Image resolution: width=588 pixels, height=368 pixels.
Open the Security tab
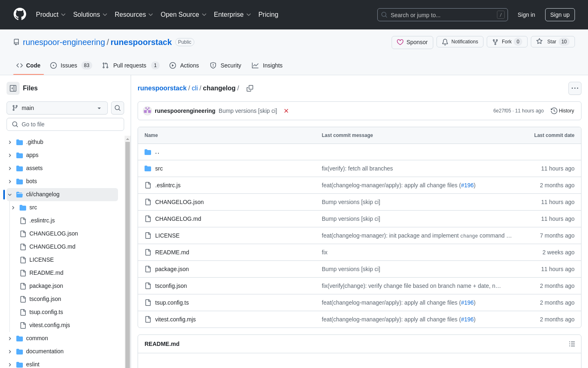tap(225, 65)
